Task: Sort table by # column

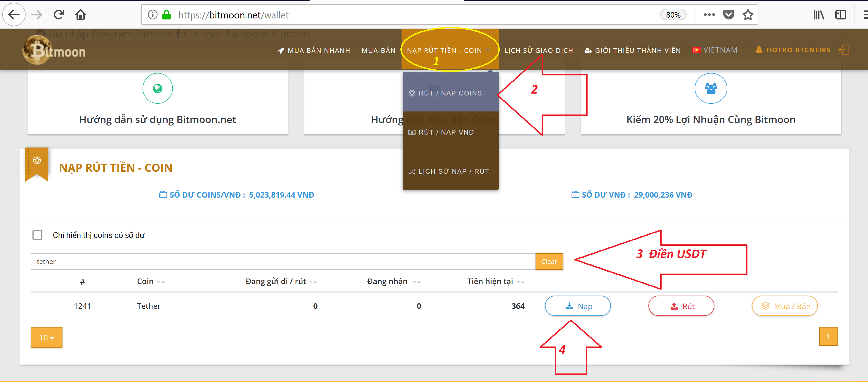Action: coord(82,281)
